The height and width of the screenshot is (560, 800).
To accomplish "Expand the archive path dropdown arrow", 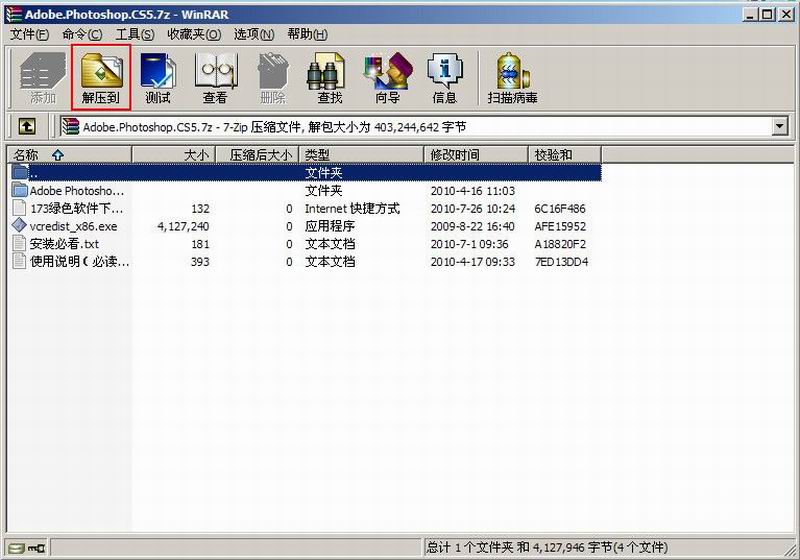I will point(779,126).
